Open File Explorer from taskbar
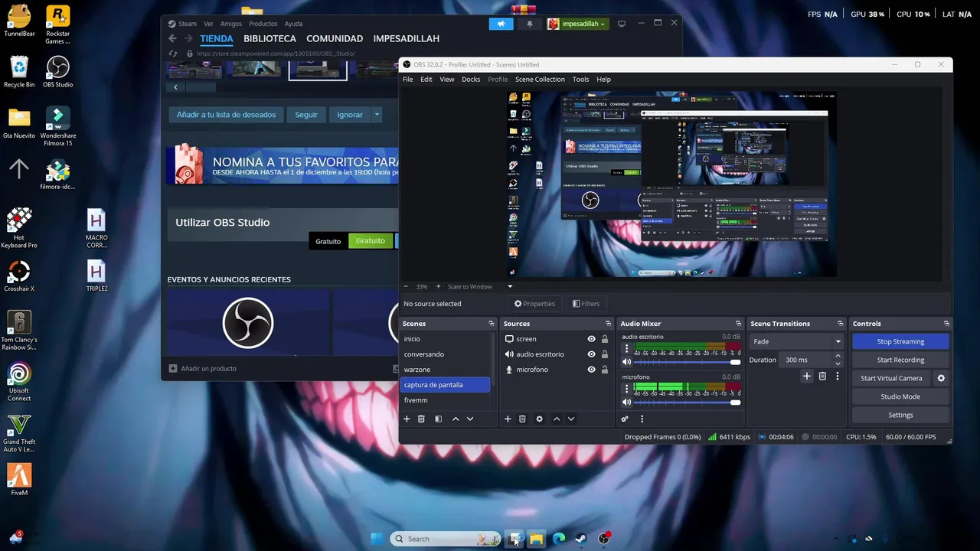 (x=536, y=539)
